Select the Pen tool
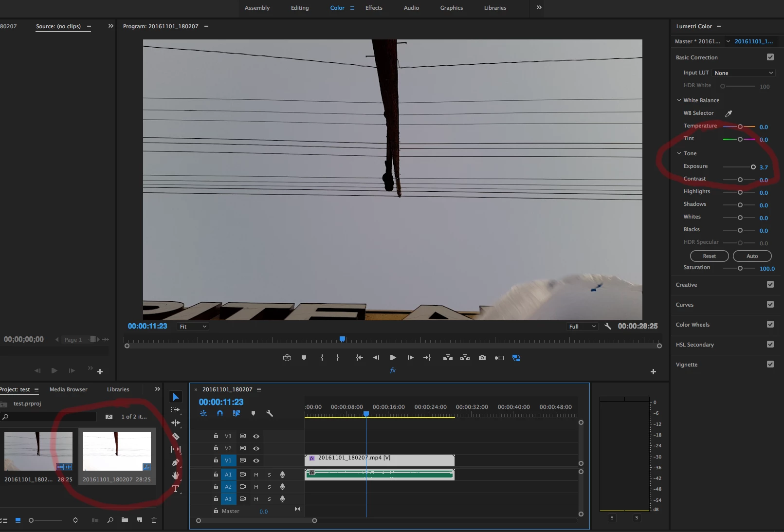 pyautogui.click(x=176, y=462)
